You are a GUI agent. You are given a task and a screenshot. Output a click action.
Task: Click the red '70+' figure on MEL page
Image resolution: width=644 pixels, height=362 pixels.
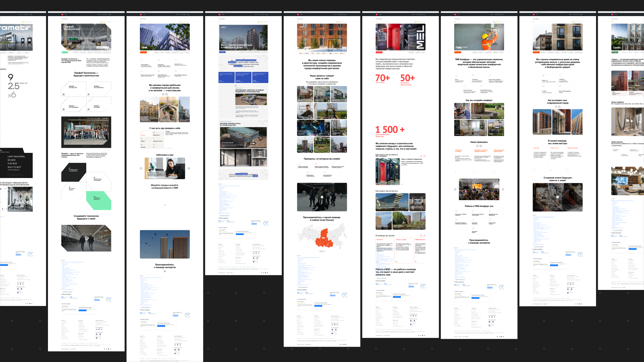(x=383, y=78)
